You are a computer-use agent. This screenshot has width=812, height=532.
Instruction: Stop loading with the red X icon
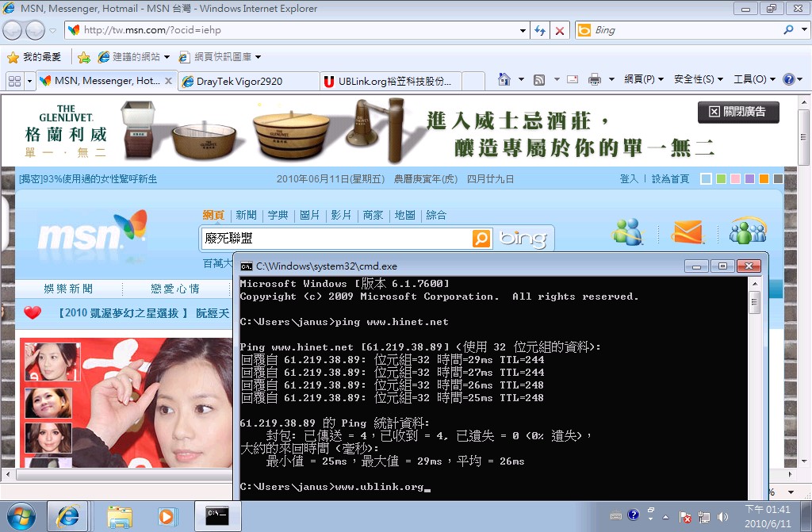[x=560, y=31]
